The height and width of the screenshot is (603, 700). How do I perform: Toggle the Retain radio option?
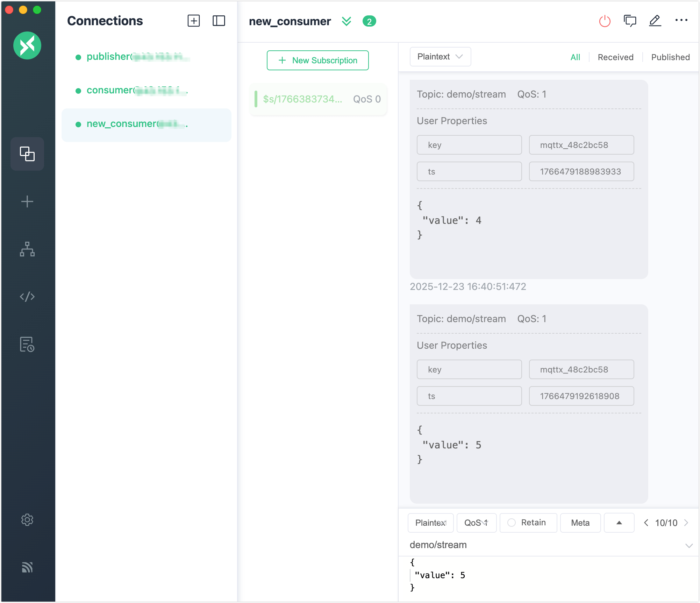click(x=512, y=523)
